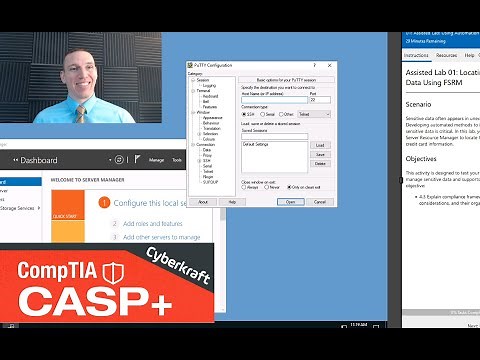
Task: Collapse the Window tree node
Action: [193, 112]
